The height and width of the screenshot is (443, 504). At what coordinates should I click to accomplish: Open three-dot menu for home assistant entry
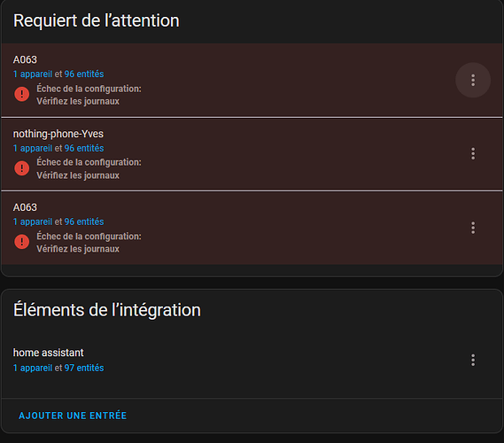pos(473,360)
